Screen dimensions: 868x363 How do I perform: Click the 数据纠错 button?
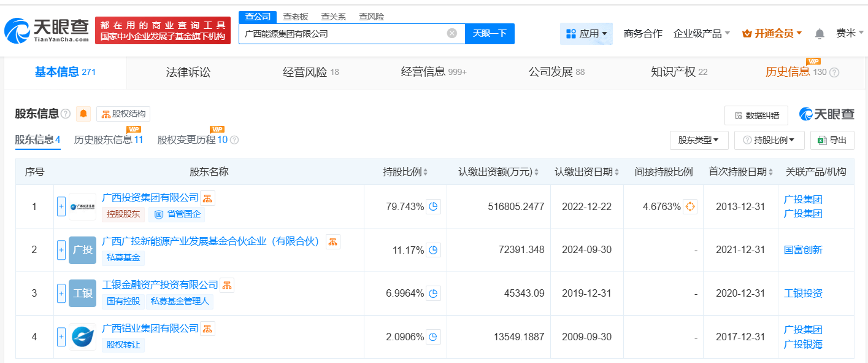756,115
